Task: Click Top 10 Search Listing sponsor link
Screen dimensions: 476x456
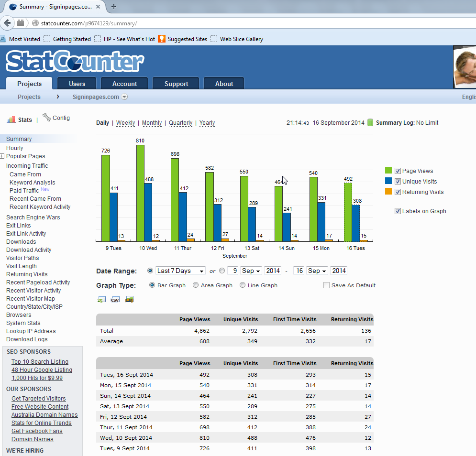Action: 40,362
